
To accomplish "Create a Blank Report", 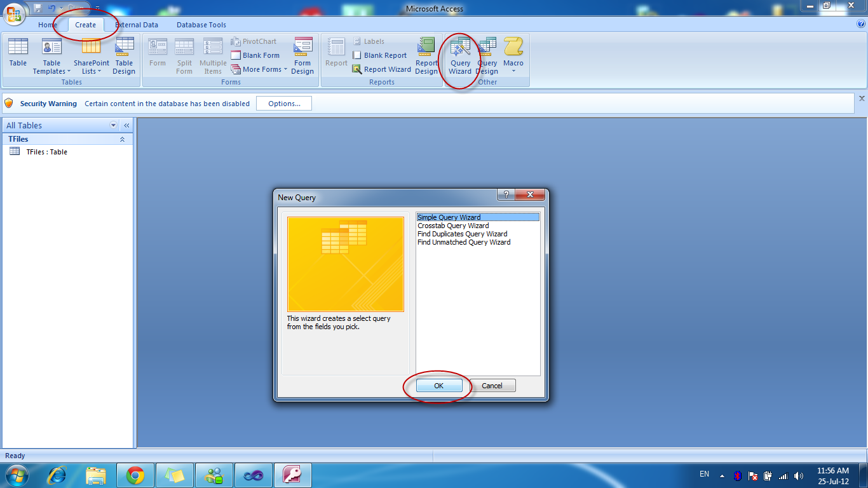I will 379,55.
